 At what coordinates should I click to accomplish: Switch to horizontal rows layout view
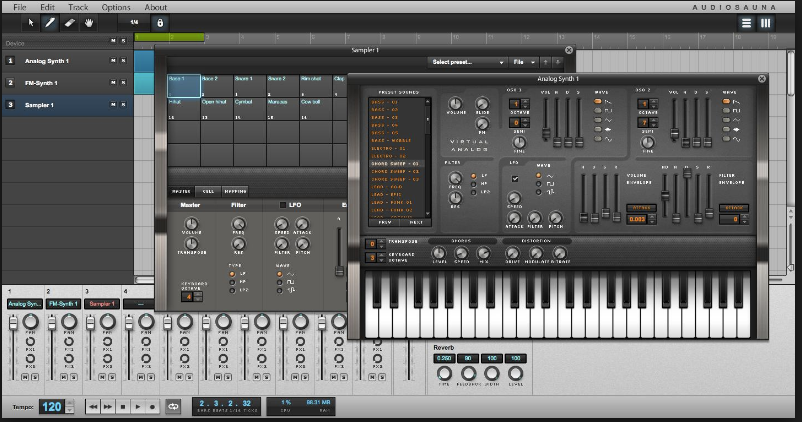coord(746,23)
